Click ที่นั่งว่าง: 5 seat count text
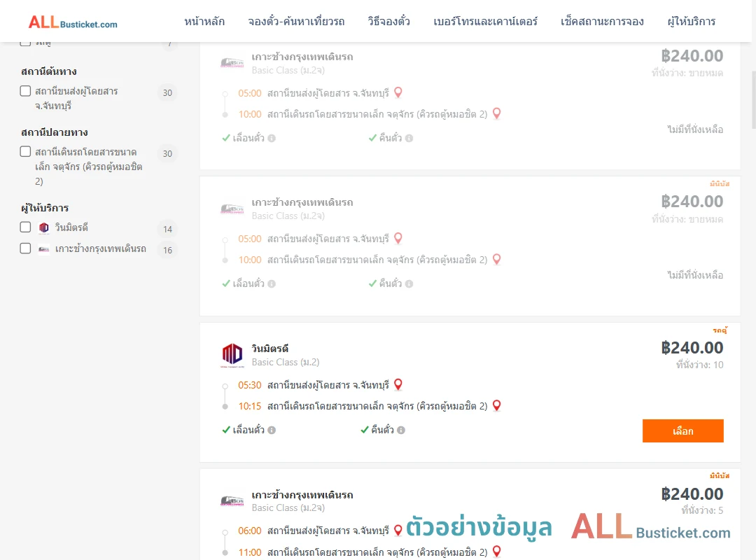Image resolution: width=756 pixels, height=560 pixels. tap(702, 510)
